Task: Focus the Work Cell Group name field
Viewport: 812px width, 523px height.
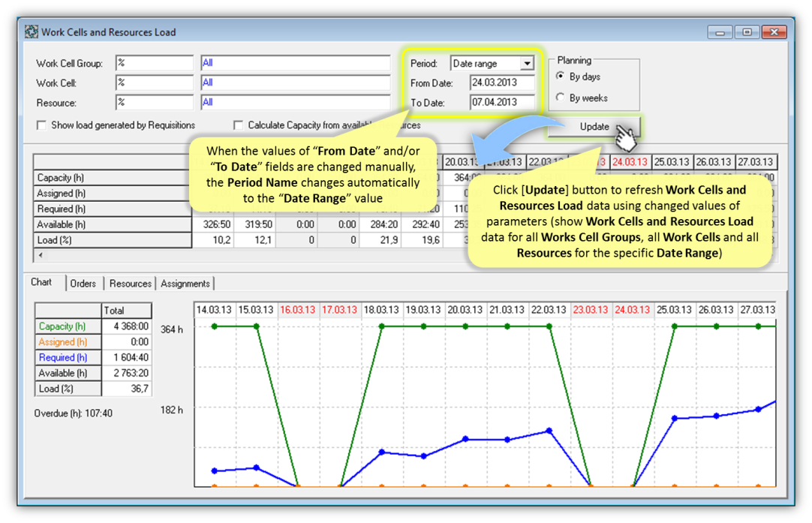Action: (x=295, y=63)
